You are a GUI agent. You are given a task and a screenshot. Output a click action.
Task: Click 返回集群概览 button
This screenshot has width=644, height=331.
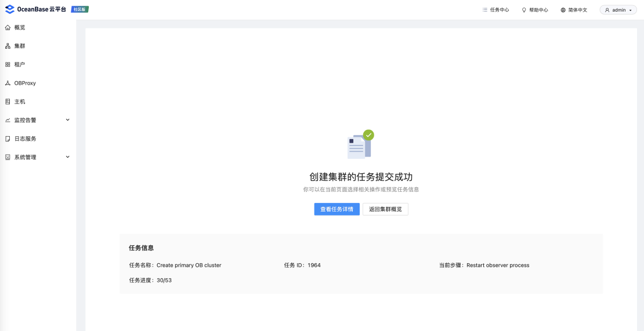point(385,209)
